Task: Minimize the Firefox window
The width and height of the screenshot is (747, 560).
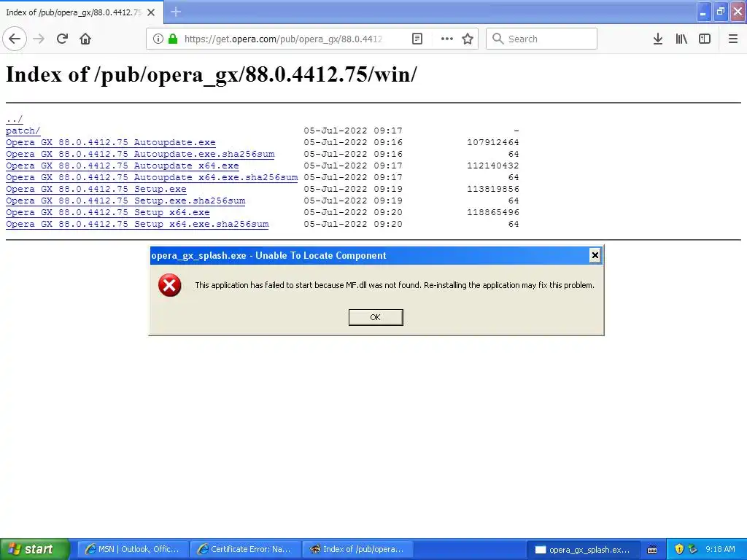Action: point(703,12)
